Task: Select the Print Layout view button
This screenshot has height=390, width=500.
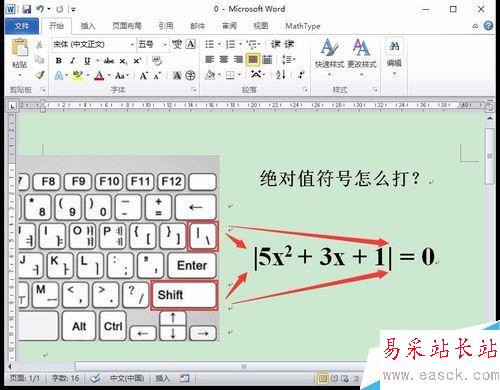Action: (322, 378)
